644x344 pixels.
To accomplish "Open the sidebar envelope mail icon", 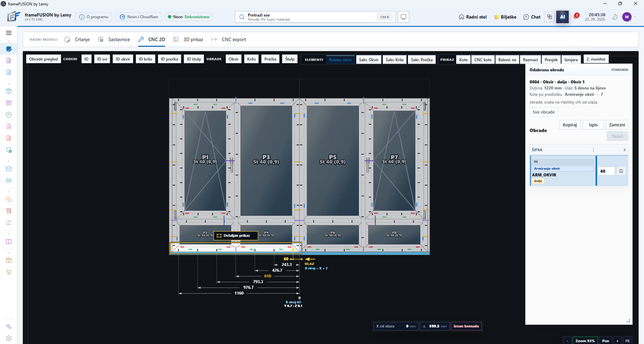I will point(9,169).
